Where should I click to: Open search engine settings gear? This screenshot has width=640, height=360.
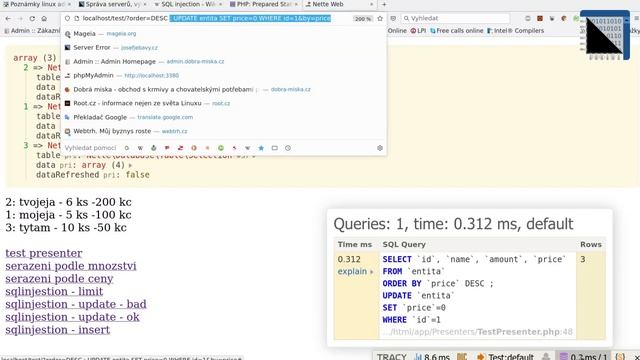click(x=380, y=148)
